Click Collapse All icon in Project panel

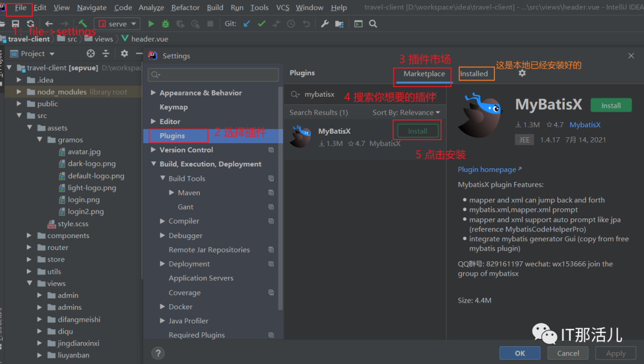106,54
